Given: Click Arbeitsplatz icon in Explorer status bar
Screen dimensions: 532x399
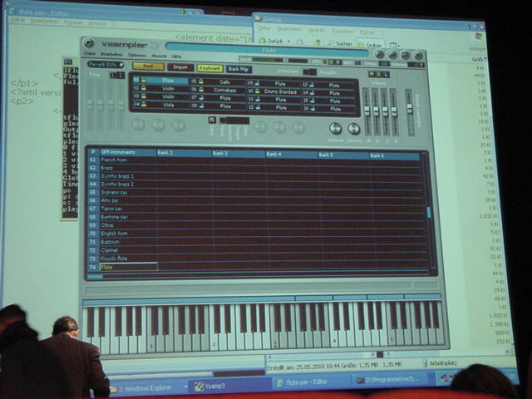Looking at the screenshot, I should pos(425,363).
